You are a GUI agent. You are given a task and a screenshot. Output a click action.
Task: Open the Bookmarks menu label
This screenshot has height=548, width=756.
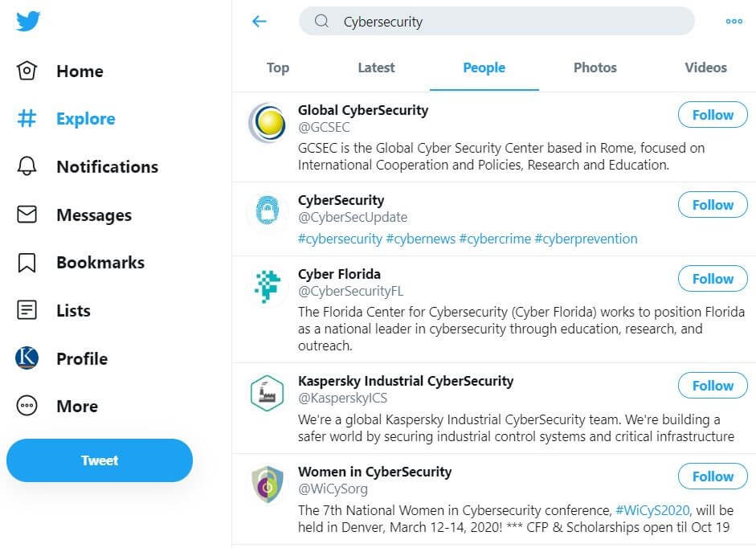[100, 263]
